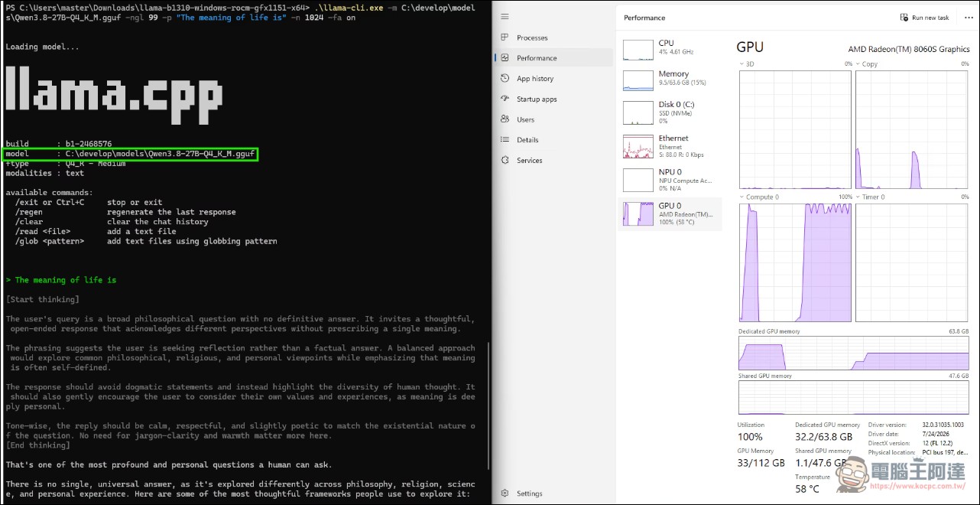Select the Memory performance entry
The image size is (980, 505).
click(x=669, y=79)
